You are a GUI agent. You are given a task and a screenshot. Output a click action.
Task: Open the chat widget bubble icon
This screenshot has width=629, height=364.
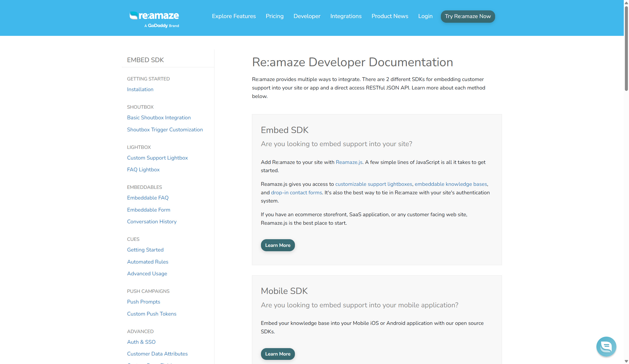(606, 346)
